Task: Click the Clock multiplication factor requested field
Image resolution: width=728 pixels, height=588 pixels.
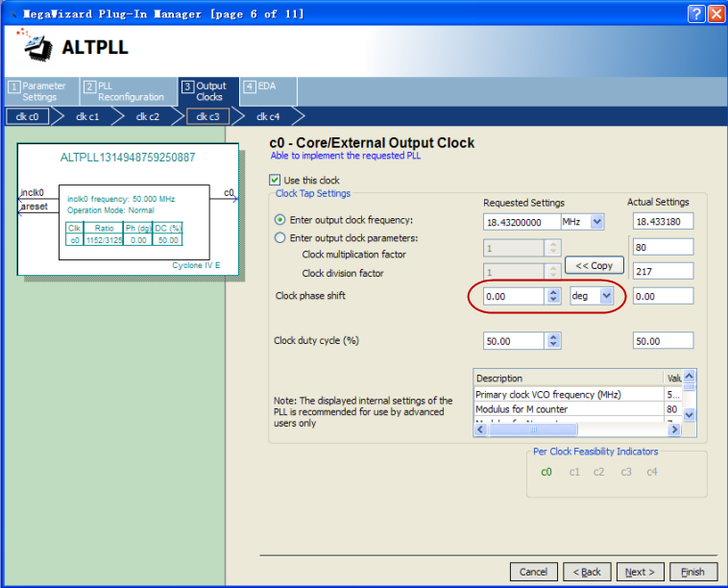Action: (x=514, y=248)
